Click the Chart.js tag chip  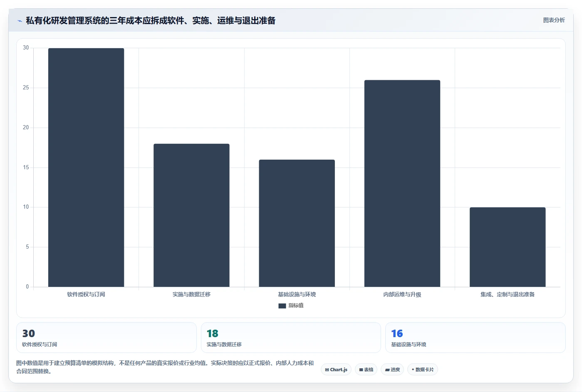336,370
